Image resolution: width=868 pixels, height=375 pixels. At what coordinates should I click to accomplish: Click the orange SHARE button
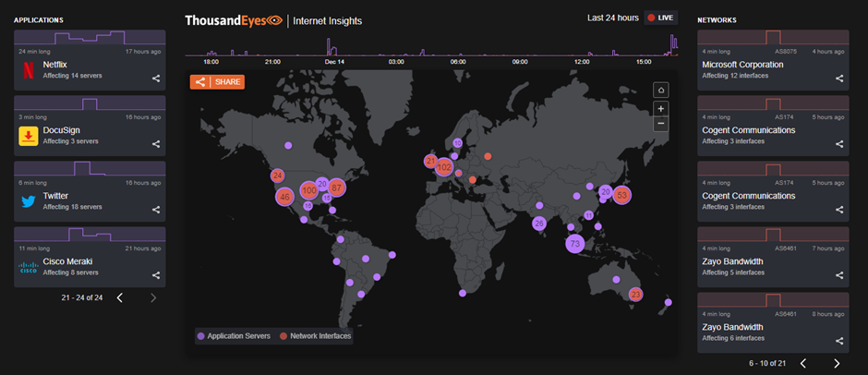(217, 82)
